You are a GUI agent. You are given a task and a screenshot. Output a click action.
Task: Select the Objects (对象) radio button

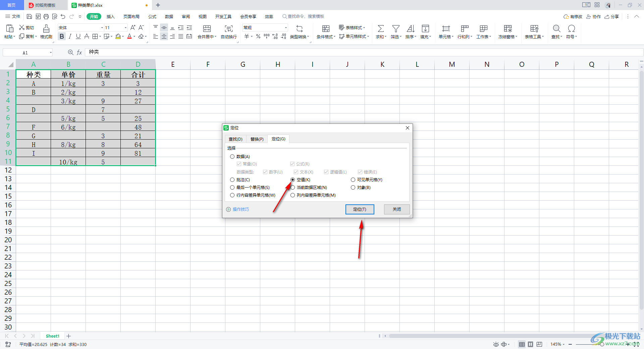[353, 188]
